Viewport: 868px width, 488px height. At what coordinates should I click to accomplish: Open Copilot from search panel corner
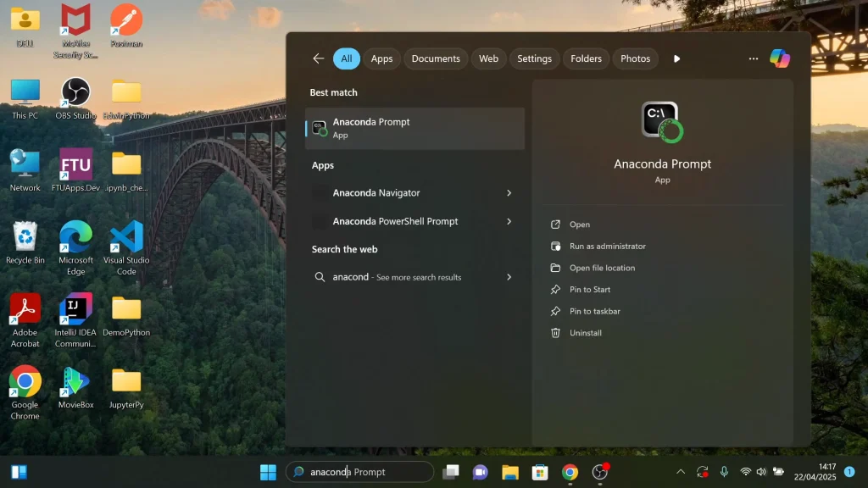point(780,58)
